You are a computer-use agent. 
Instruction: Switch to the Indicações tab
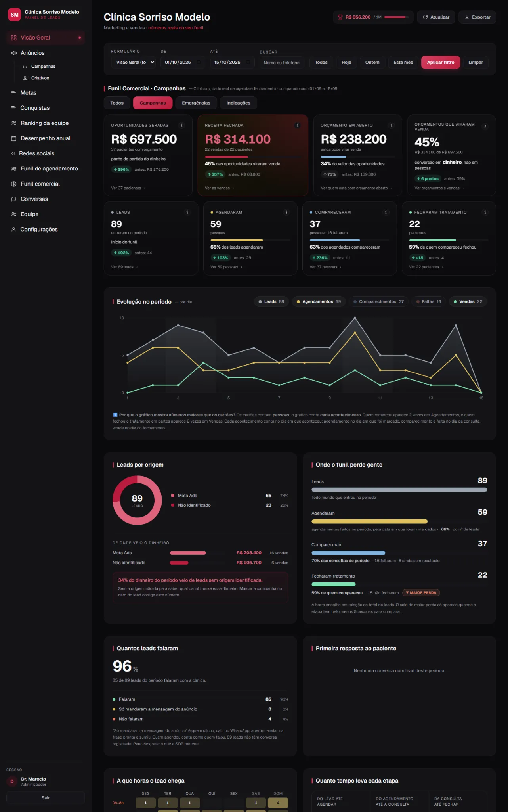[239, 103]
